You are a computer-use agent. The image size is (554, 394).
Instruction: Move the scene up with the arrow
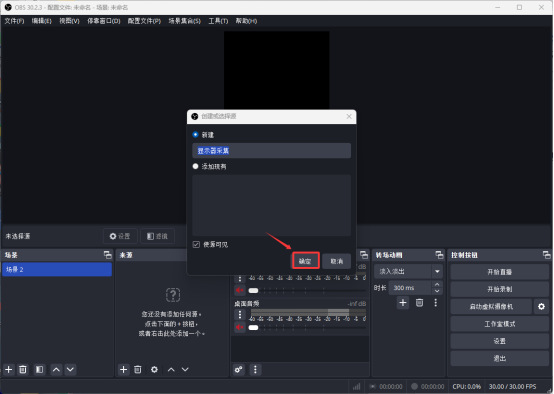pyautogui.click(x=56, y=370)
